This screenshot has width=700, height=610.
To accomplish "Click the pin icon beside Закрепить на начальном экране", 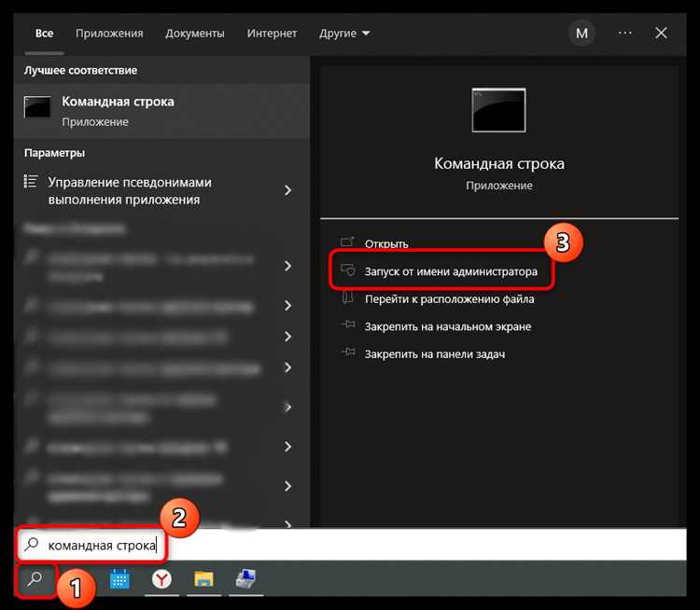I will click(348, 325).
